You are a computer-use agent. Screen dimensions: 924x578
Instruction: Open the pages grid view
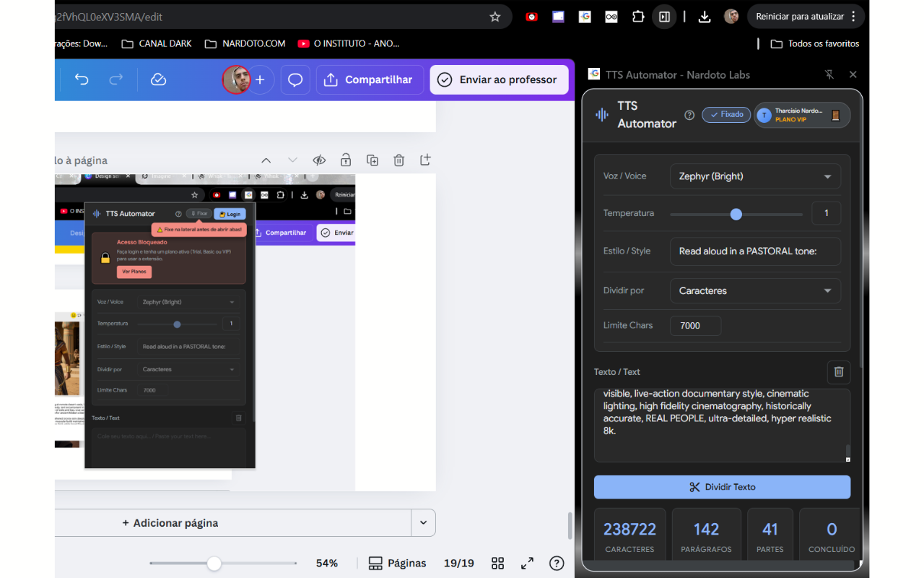point(497,563)
